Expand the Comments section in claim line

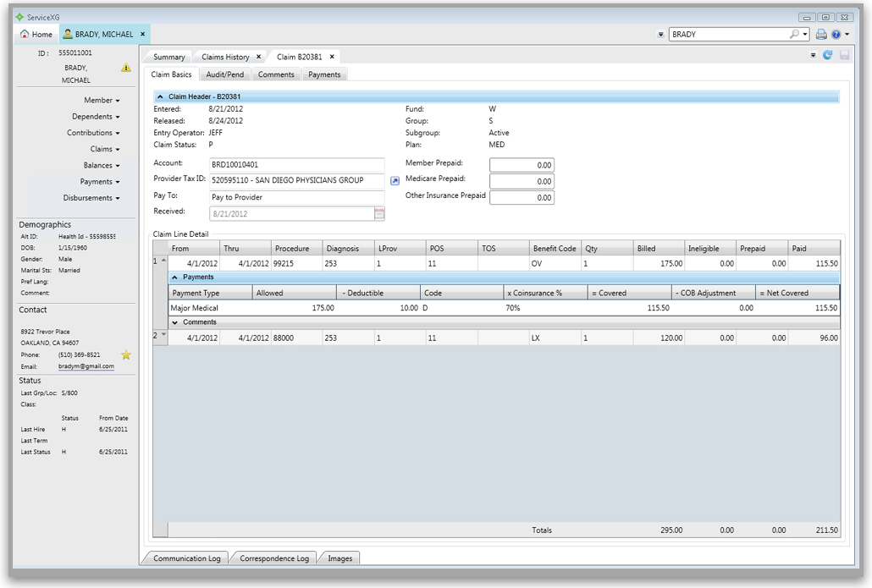coord(175,322)
